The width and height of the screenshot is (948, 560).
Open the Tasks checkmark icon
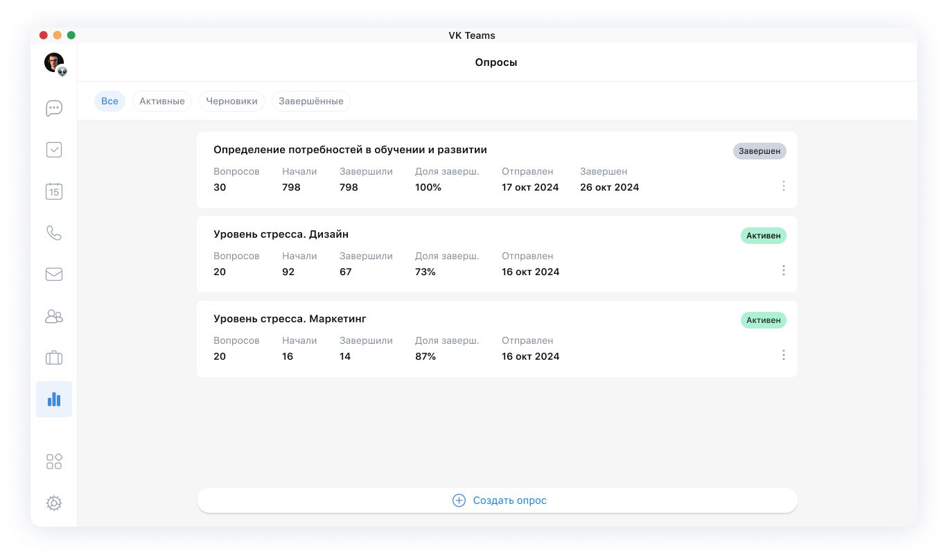click(x=54, y=150)
